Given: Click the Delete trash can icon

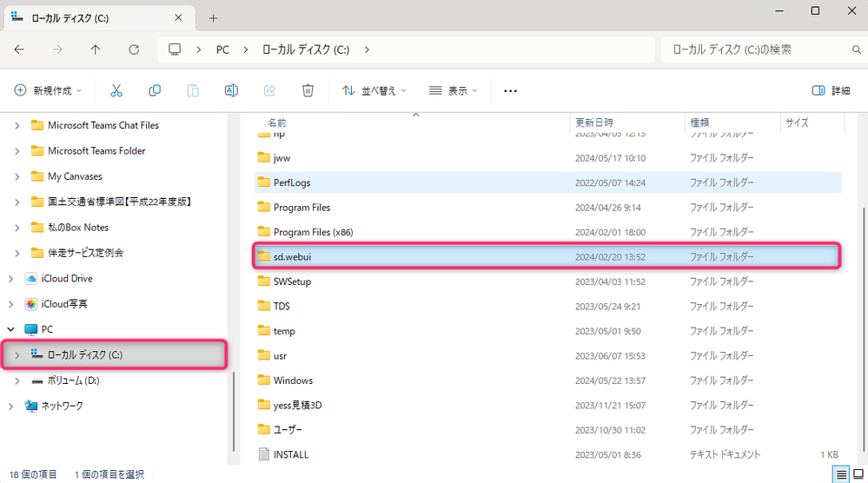Looking at the screenshot, I should tap(308, 90).
